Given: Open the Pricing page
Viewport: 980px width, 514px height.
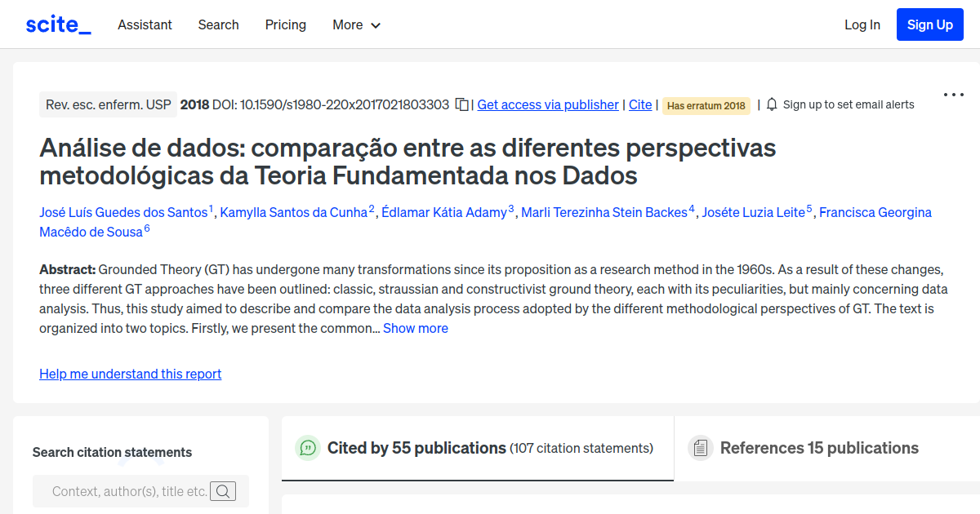Looking at the screenshot, I should point(285,25).
